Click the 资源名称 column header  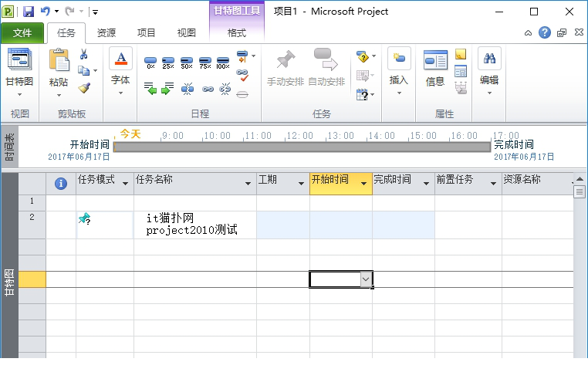pyautogui.click(x=537, y=184)
